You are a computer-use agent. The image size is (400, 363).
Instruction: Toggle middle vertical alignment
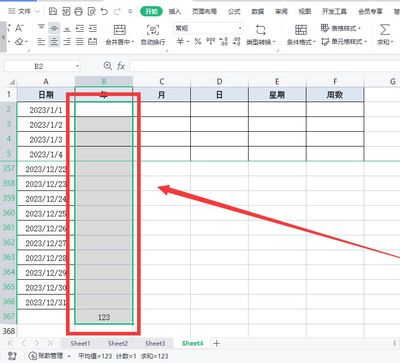(54, 29)
